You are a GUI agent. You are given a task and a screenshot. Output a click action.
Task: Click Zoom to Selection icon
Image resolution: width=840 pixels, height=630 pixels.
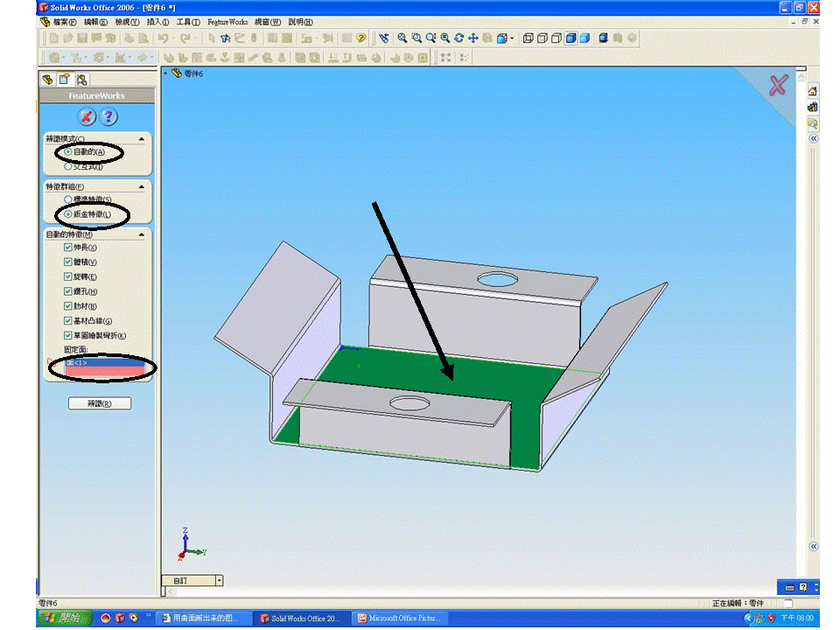[445, 38]
